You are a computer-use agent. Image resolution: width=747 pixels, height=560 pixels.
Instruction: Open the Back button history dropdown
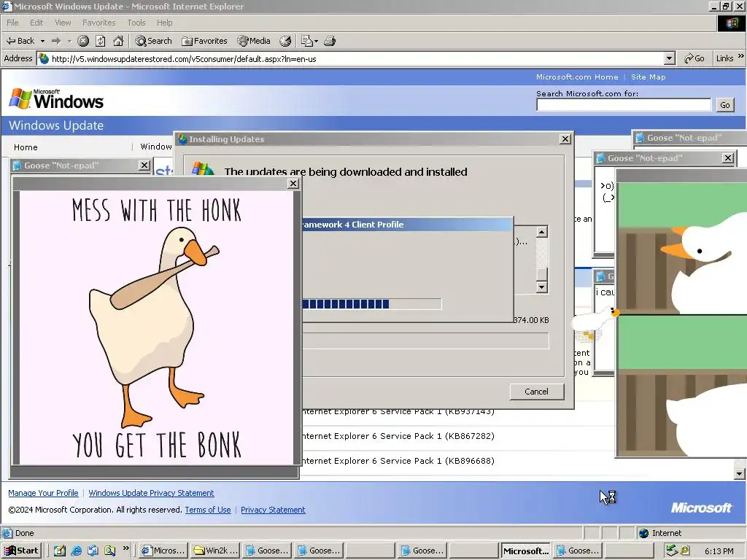(x=42, y=41)
